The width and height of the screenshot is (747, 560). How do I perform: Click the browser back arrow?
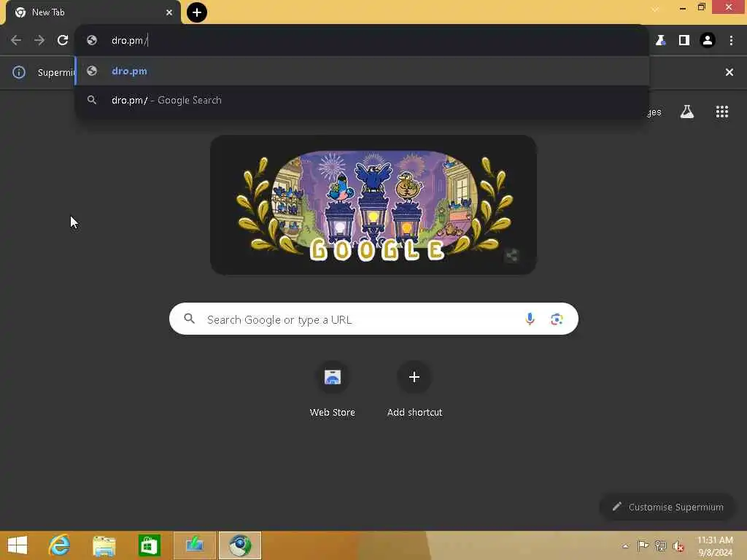pyautogui.click(x=16, y=41)
